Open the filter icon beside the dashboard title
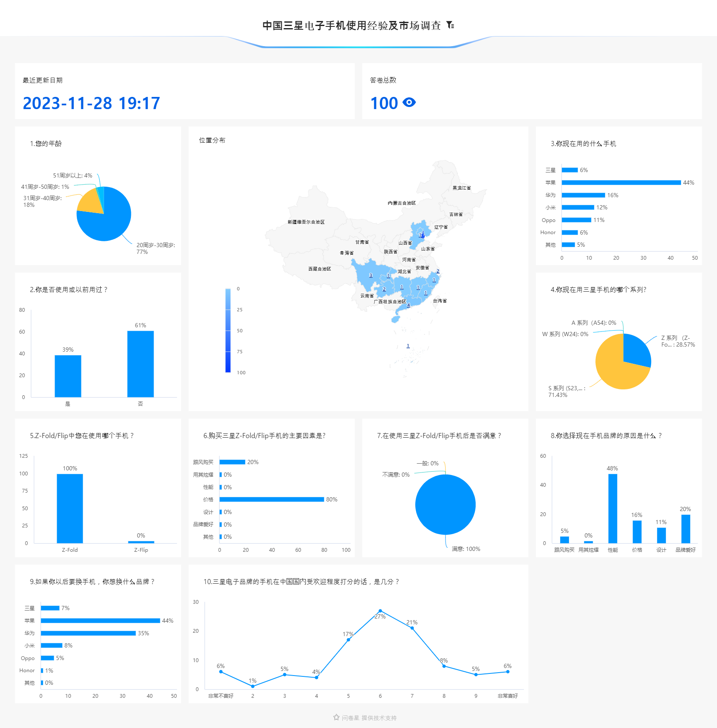717x728 pixels. (x=450, y=25)
